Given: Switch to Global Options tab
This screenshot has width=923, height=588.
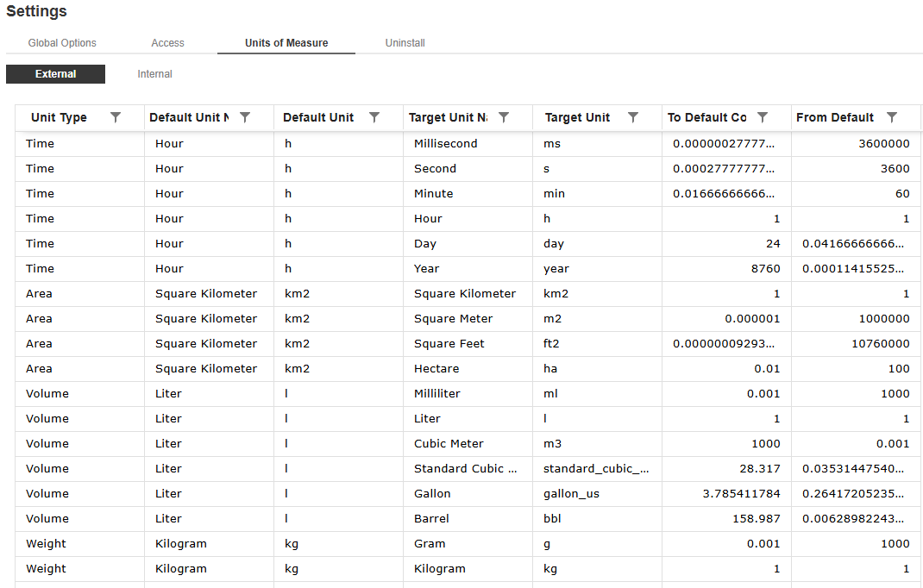Looking at the screenshot, I should tap(62, 43).
